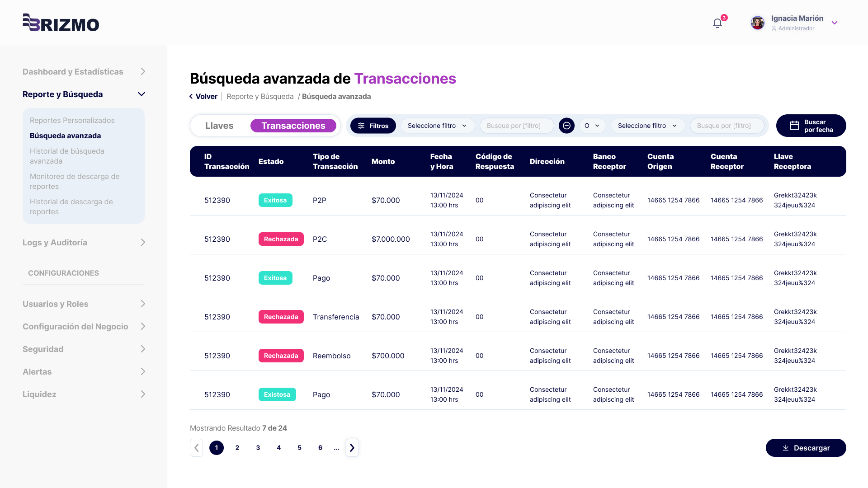Expand Dashboard y Estadísticas menu
The height and width of the screenshot is (488, 868).
coord(142,71)
